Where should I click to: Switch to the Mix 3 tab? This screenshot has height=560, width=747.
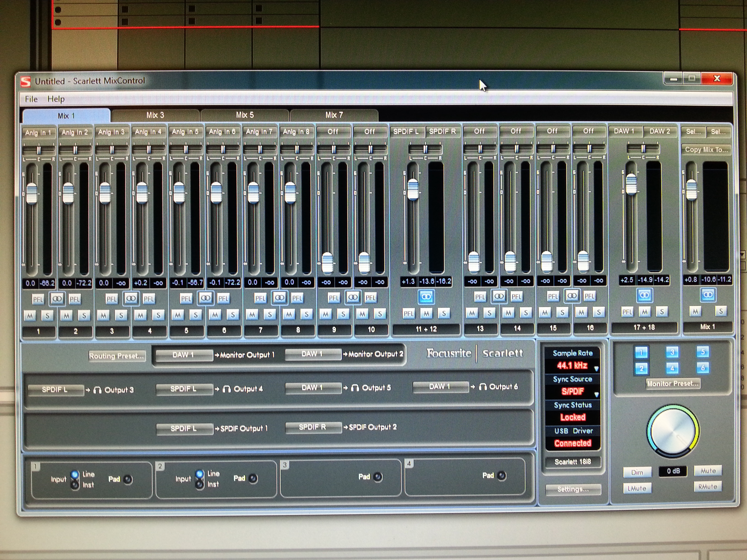pyautogui.click(x=155, y=115)
